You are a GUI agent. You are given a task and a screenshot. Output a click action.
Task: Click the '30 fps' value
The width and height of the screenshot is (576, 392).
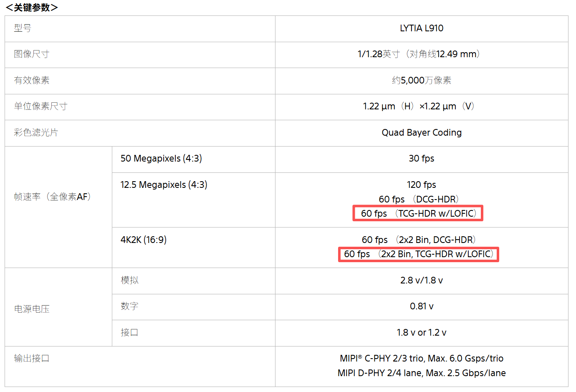(422, 158)
